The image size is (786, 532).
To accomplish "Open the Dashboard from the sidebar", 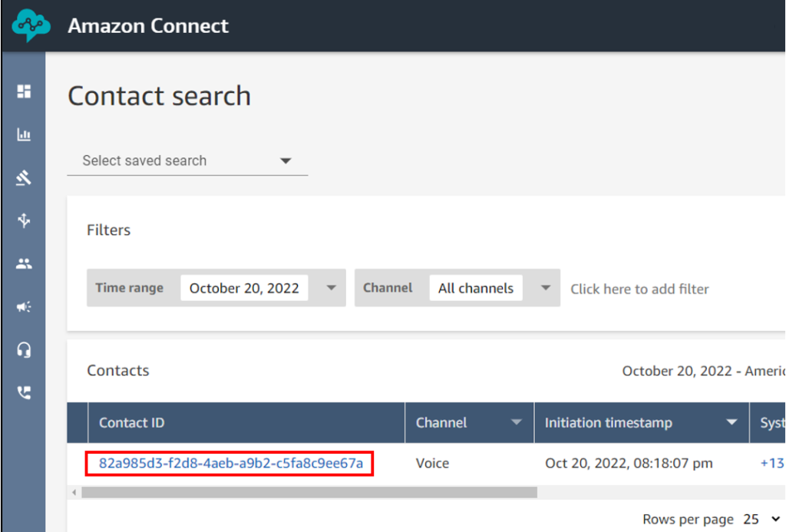I will (24, 91).
